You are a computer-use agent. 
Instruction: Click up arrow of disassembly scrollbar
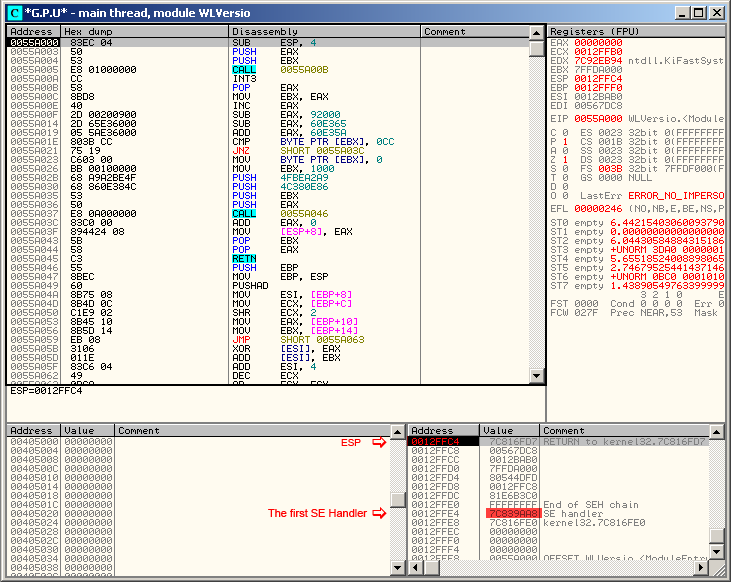point(537,33)
